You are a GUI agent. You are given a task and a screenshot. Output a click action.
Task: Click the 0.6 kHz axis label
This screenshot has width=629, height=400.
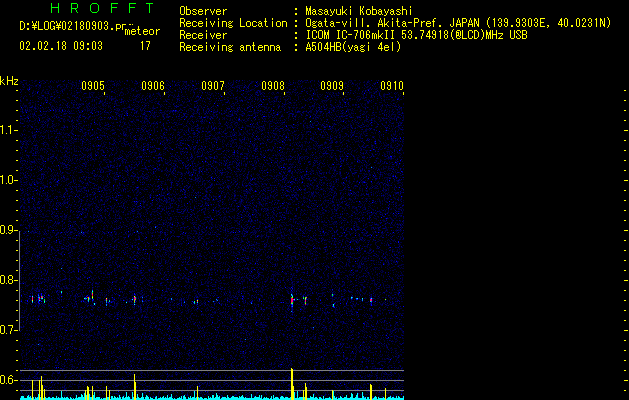pyautogui.click(x=8, y=380)
